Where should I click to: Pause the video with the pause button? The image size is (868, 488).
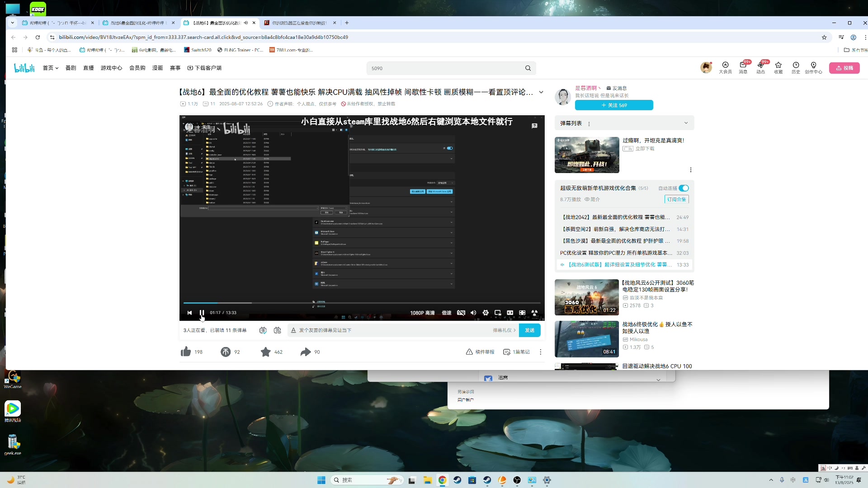coord(202,313)
